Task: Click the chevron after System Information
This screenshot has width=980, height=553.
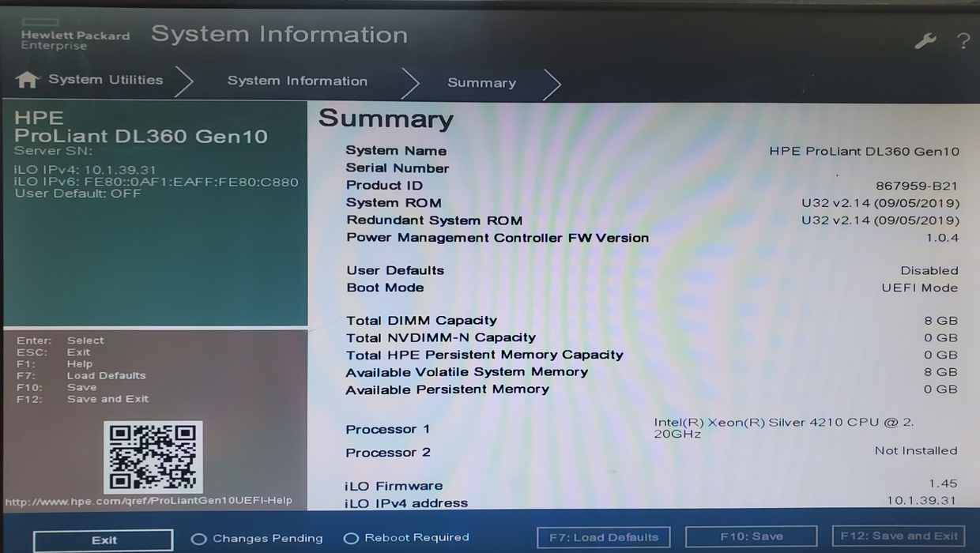Action: click(411, 81)
